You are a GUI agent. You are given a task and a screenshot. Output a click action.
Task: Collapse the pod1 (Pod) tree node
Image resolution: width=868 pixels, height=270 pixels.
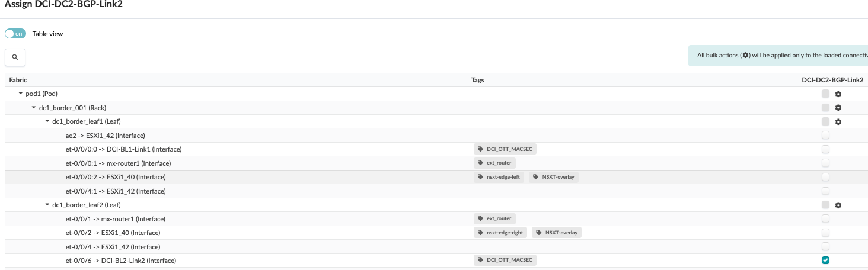[21, 94]
